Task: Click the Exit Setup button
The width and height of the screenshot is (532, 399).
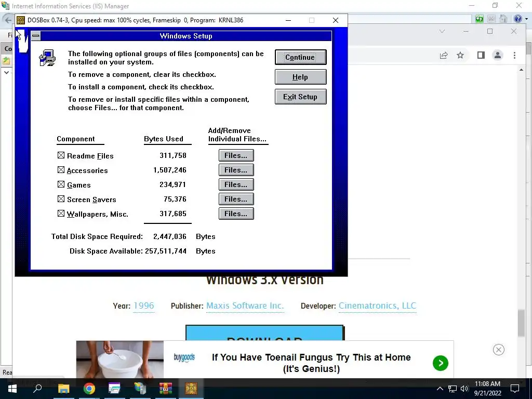Action: pos(301,97)
